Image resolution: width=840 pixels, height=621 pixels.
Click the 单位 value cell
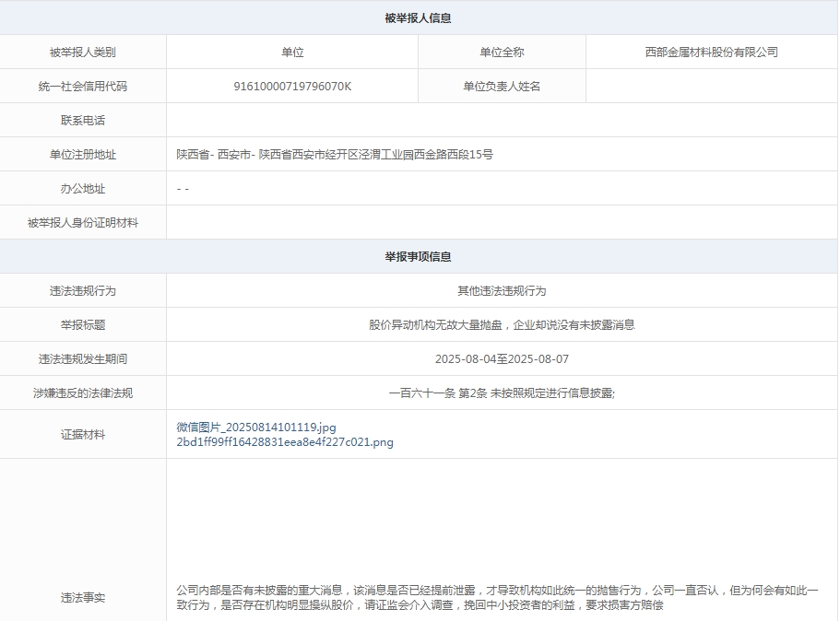pos(292,52)
